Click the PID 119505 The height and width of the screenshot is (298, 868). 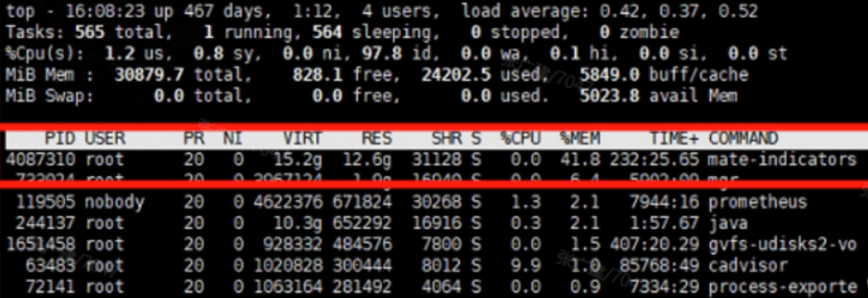(45, 202)
